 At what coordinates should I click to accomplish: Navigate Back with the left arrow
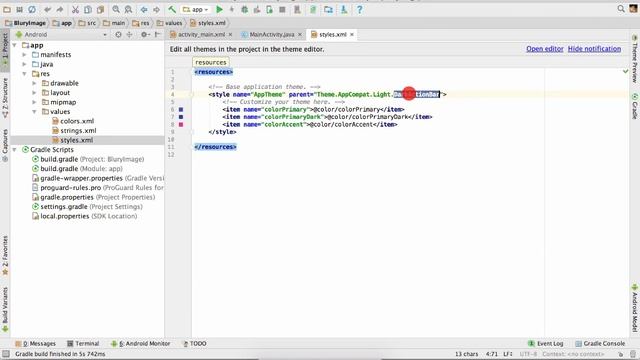[144, 9]
